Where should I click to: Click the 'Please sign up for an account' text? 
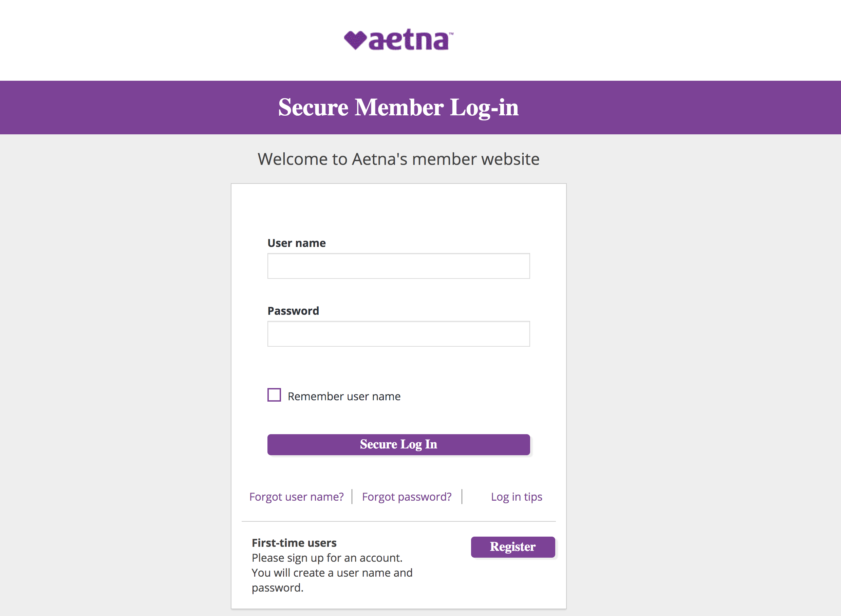(x=327, y=558)
